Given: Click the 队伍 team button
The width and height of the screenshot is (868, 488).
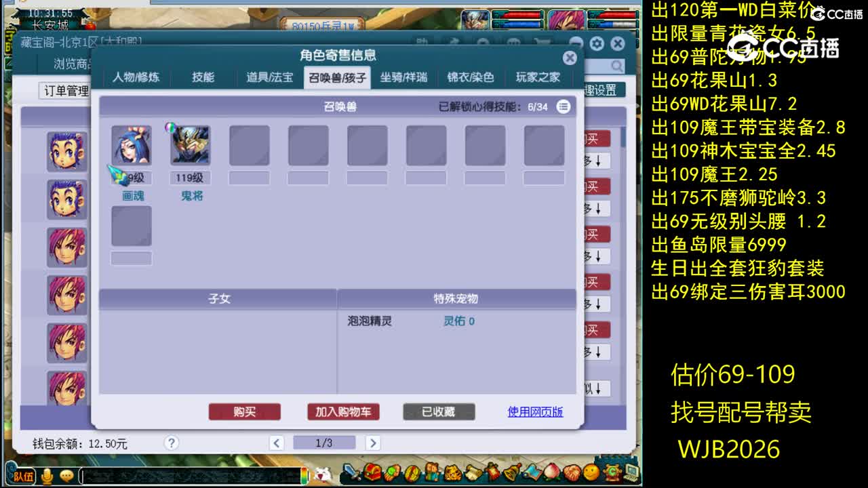Looking at the screenshot, I should pyautogui.click(x=23, y=476).
